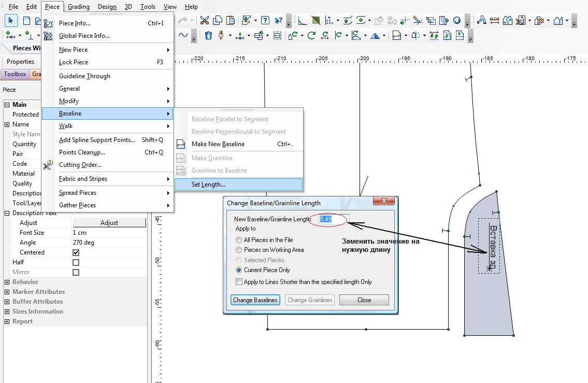The image size is (588, 383).
Task: Click the Paste clipboard icon
Action: [x=230, y=21]
